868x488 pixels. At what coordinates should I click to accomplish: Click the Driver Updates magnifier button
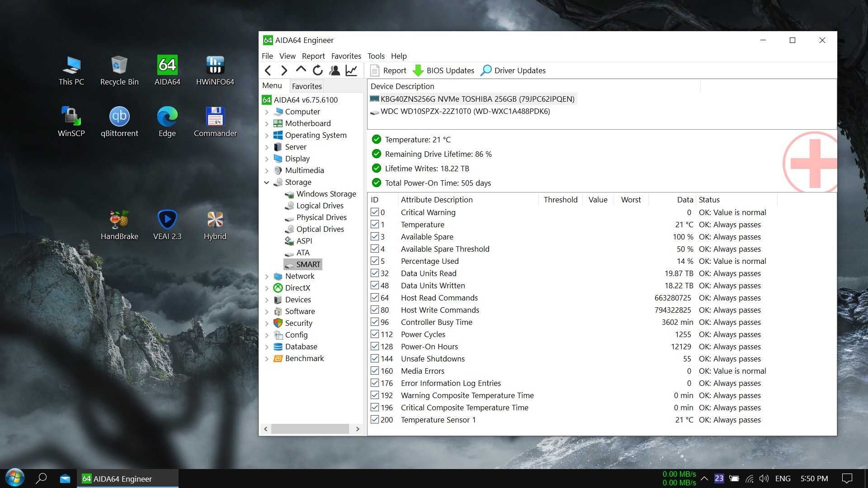pos(513,70)
